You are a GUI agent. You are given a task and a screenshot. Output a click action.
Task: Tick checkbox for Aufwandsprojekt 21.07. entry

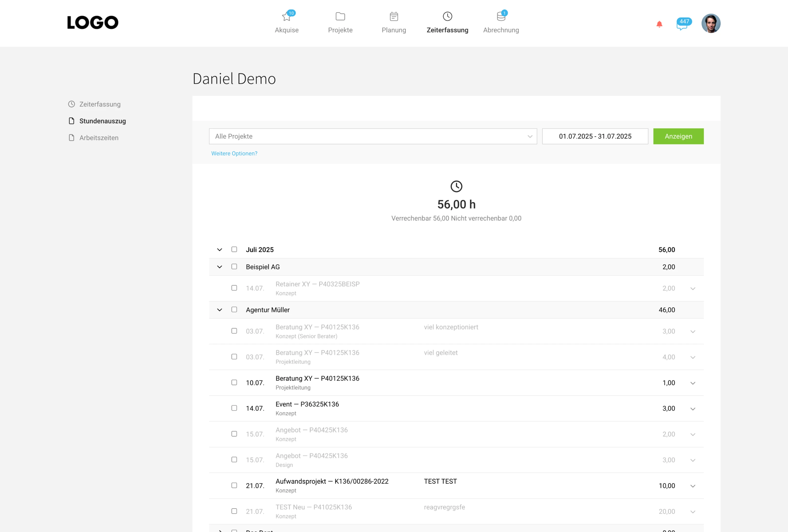234,485
